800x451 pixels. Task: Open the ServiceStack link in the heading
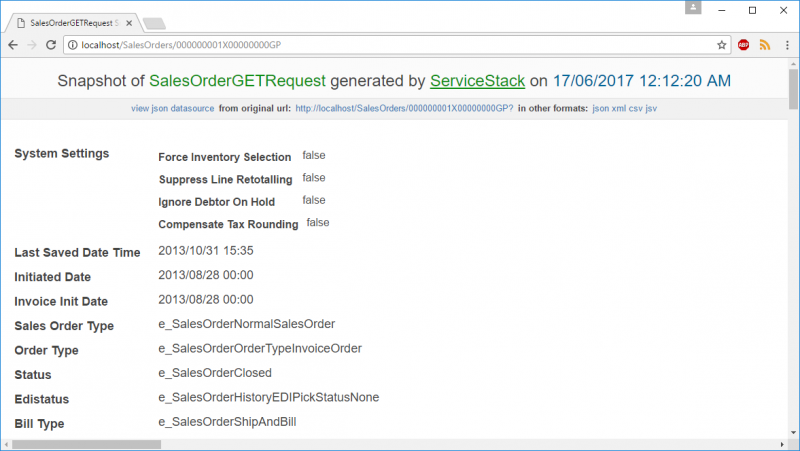[x=477, y=81]
